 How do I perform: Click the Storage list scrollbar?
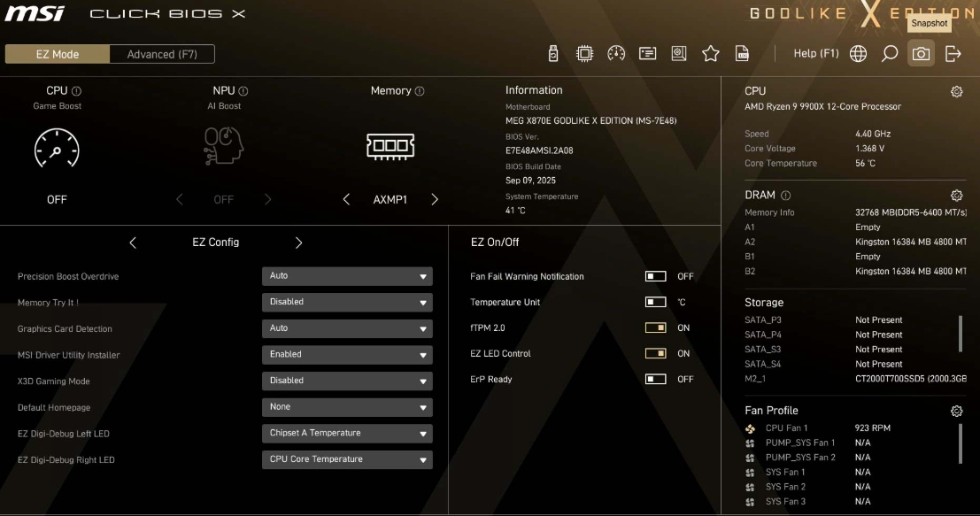[x=961, y=335]
